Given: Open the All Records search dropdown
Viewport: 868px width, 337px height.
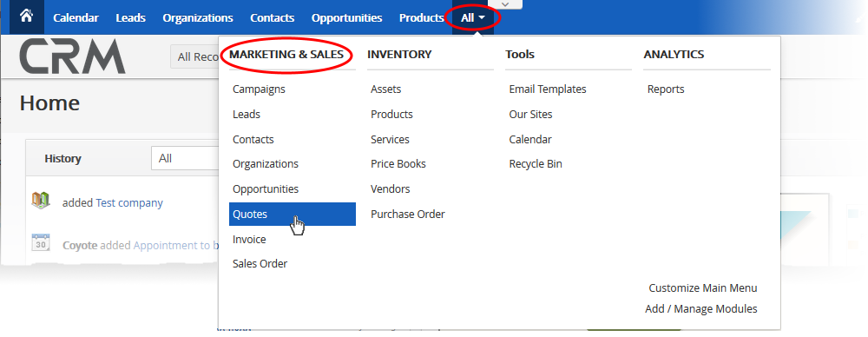Looking at the screenshot, I should tap(194, 56).
